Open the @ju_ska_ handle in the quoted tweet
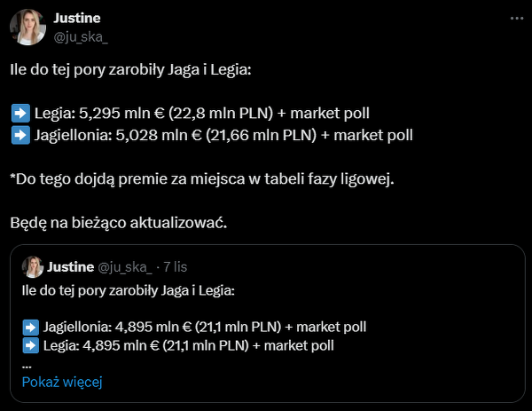The image size is (532, 411). 124,266
